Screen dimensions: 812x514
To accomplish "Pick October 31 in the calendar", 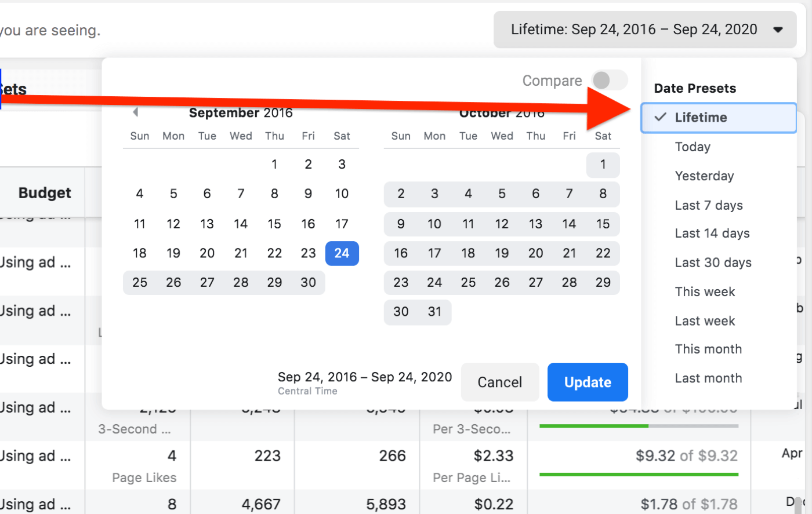I will pyautogui.click(x=434, y=312).
